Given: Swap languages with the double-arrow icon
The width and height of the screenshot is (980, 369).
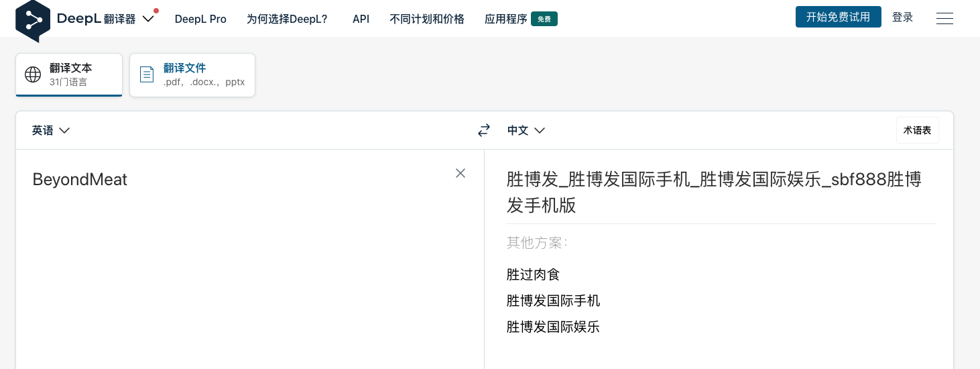Looking at the screenshot, I should [484, 130].
